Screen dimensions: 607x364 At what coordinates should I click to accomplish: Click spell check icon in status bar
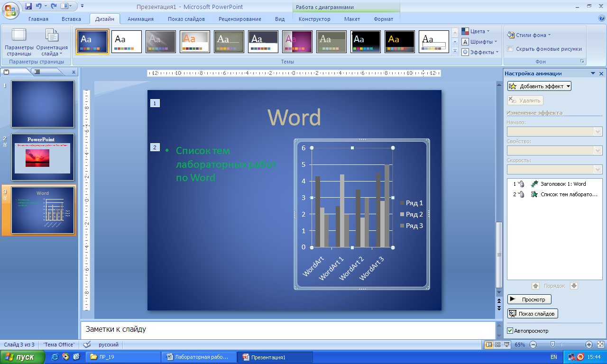click(x=87, y=345)
